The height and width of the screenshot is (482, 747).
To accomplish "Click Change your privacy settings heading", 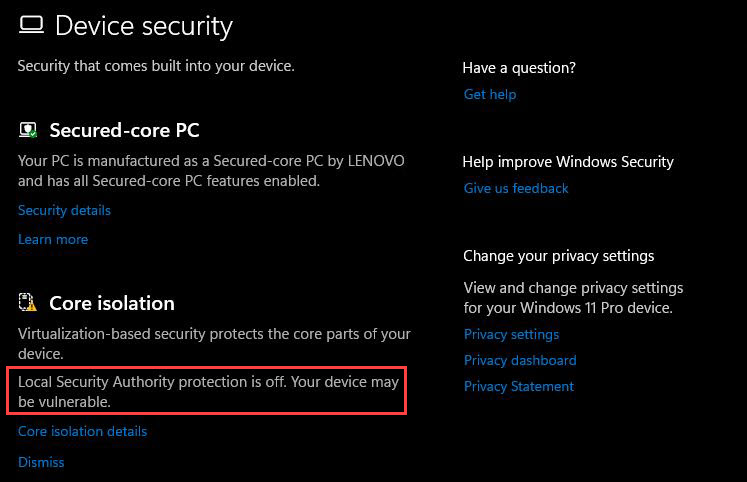I will click(x=558, y=256).
